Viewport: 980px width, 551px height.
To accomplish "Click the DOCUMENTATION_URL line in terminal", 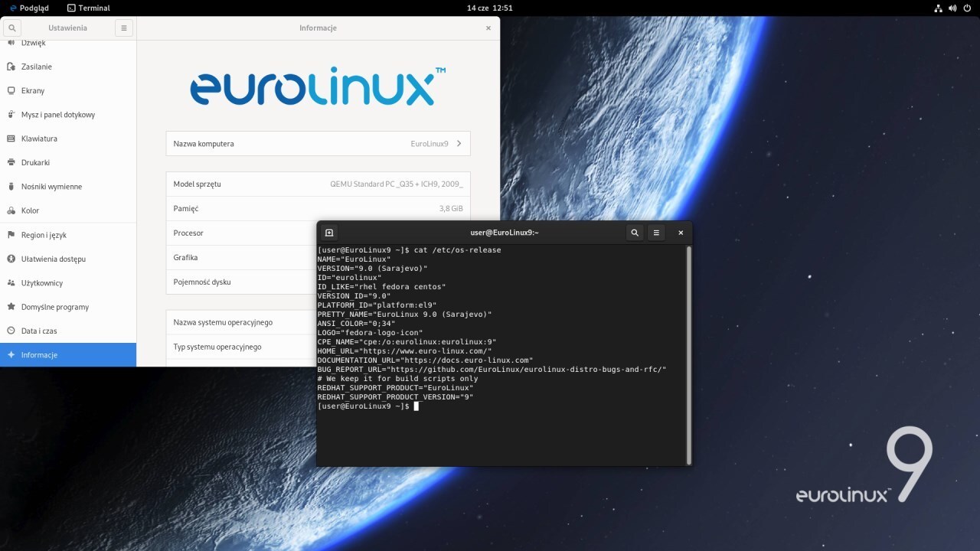I will [426, 360].
